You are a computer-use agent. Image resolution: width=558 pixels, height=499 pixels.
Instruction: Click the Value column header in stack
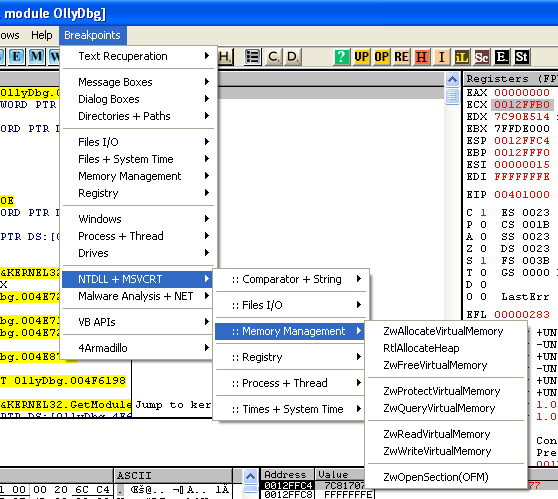[x=340, y=475]
